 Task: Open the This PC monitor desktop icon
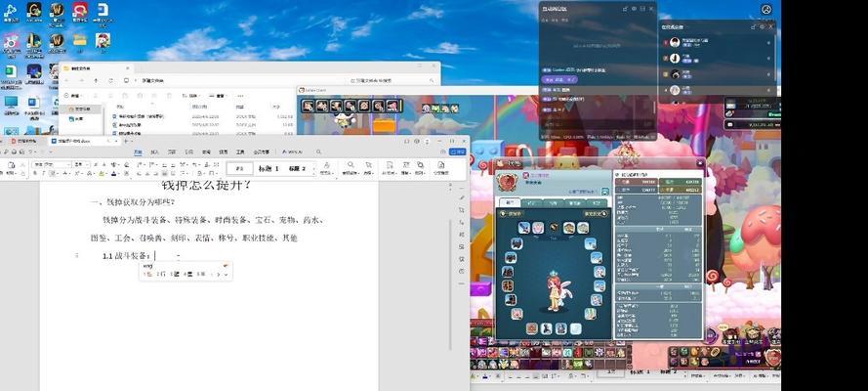(11, 106)
